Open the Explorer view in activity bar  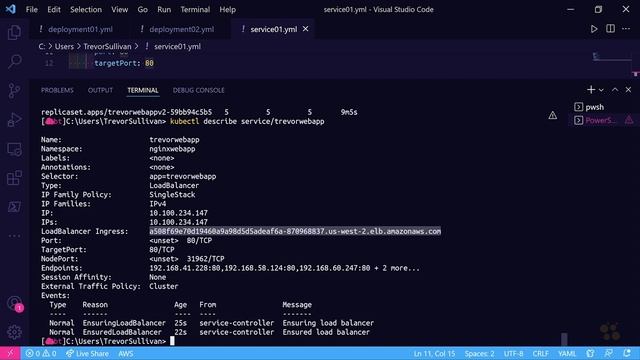coord(14,32)
